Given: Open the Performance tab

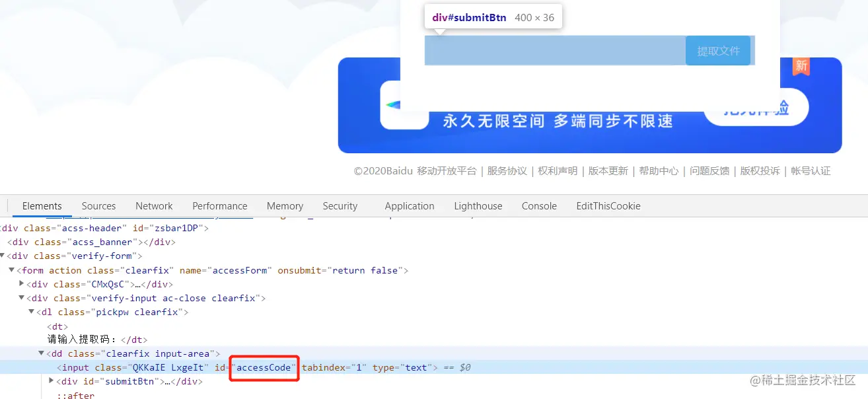Looking at the screenshot, I should tap(220, 206).
